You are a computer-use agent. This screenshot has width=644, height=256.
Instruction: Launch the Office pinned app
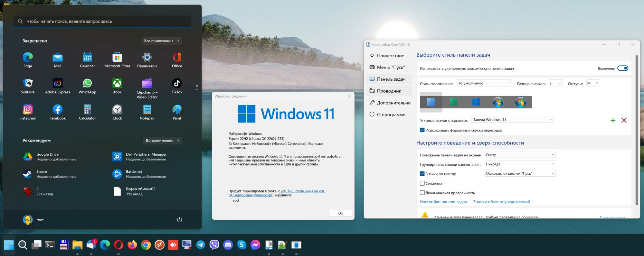coord(177,60)
